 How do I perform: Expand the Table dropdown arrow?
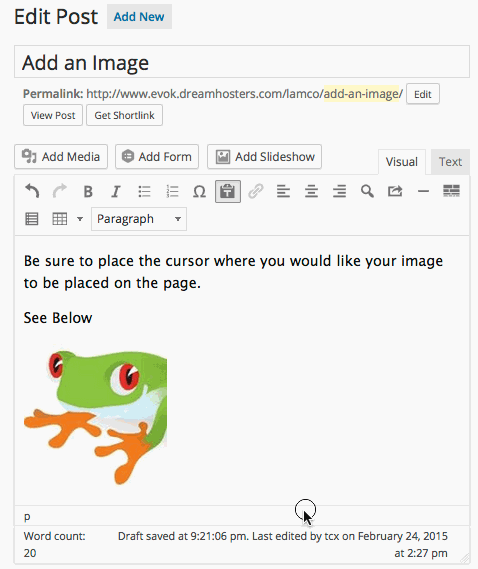click(x=79, y=219)
